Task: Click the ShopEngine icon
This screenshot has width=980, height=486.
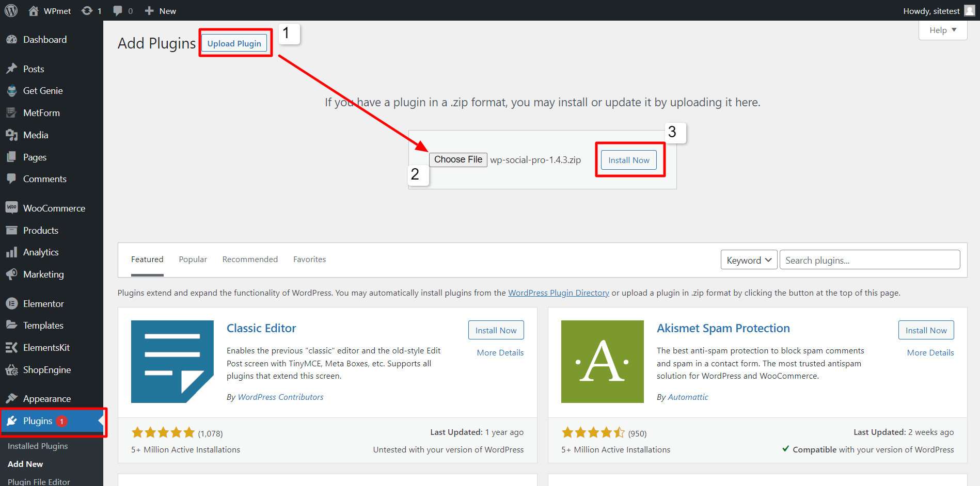Action: tap(11, 369)
